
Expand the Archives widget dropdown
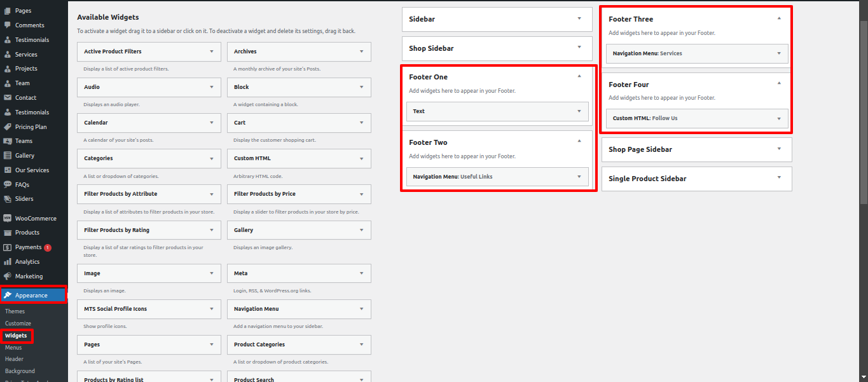360,51
